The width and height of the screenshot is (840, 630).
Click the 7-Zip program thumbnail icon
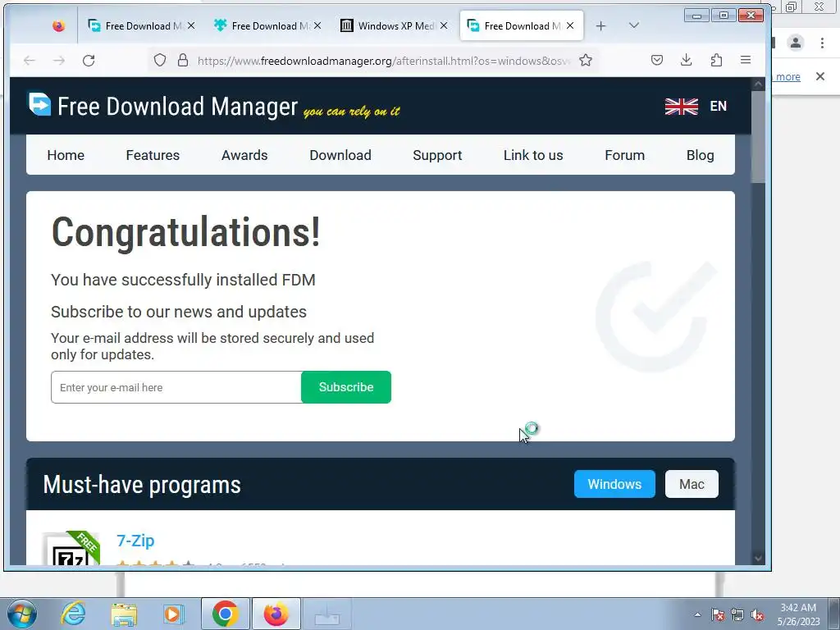(x=71, y=548)
